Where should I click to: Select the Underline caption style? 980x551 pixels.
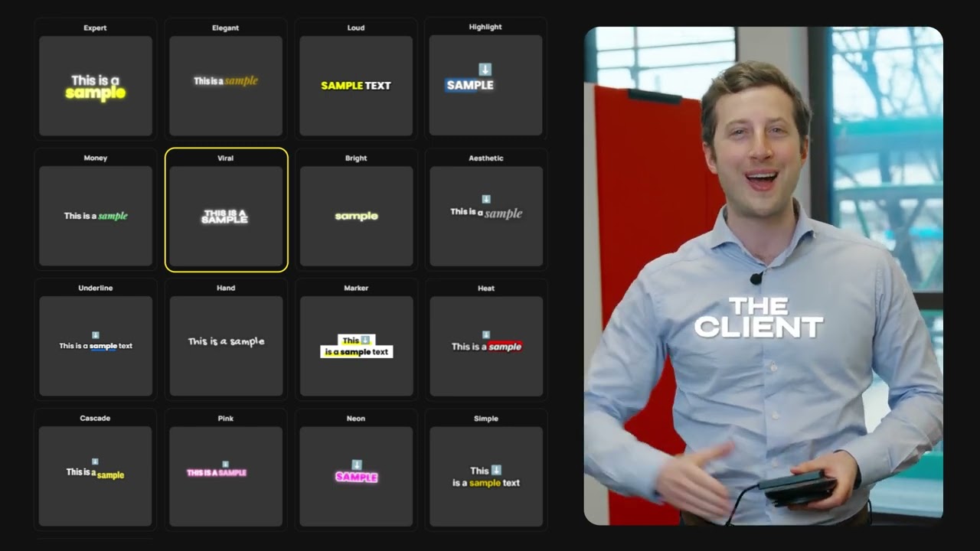click(x=96, y=339)
